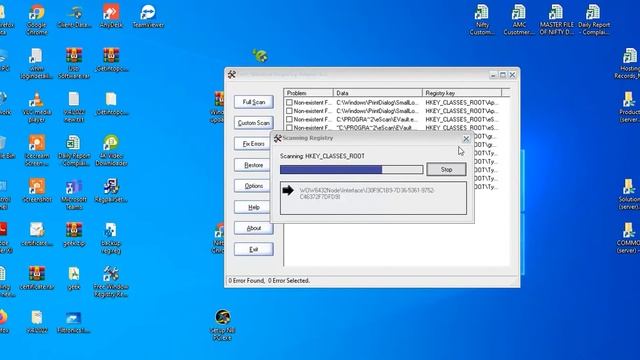This screenshot has height=360, width=640.
Task: Select the Nifty Custom spreadsheet icon
Action: click(x=482, y=20)
